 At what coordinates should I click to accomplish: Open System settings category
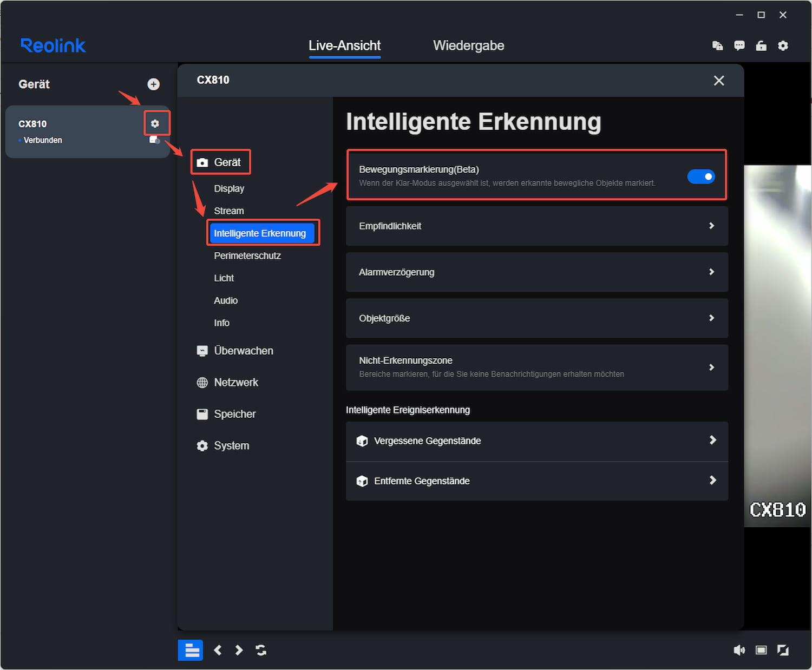point(223,445)
